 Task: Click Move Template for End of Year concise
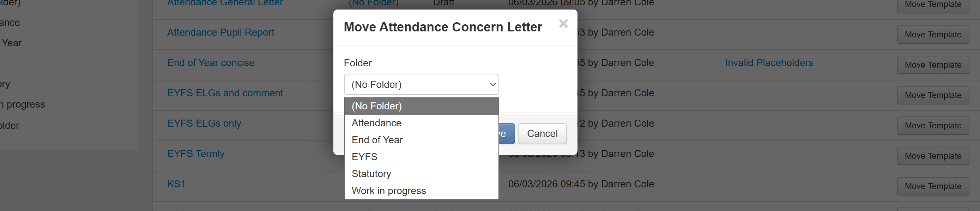(x=933, y=65)
